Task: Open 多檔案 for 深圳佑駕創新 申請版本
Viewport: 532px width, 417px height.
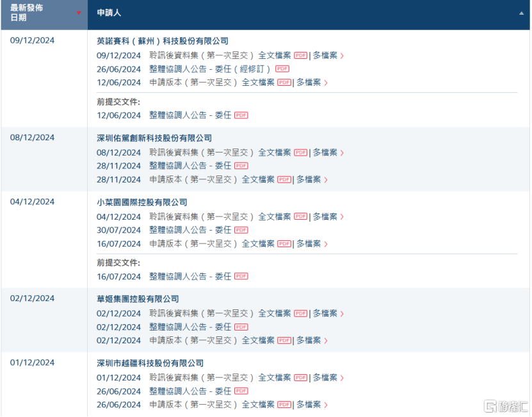Action: pyautogui.click(x=312, y=179)
